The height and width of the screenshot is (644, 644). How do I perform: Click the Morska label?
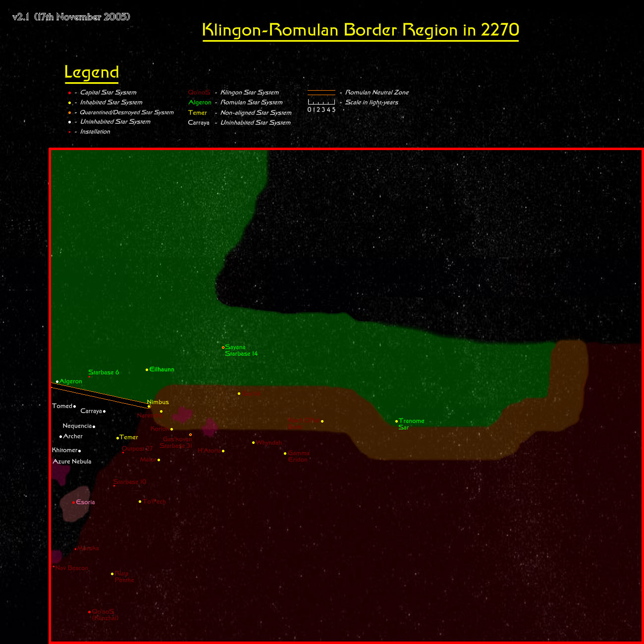[x=88, y=548]
